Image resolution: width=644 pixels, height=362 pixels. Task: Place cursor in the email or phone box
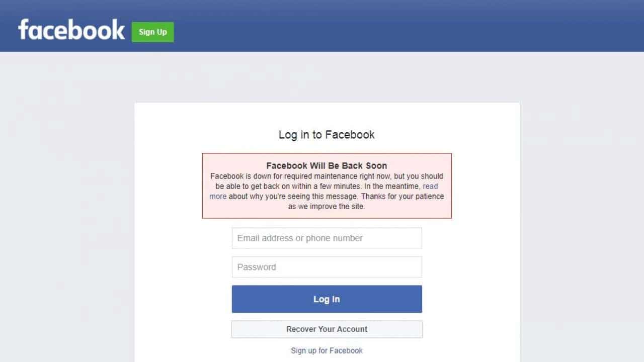click(x=327, y=238)
